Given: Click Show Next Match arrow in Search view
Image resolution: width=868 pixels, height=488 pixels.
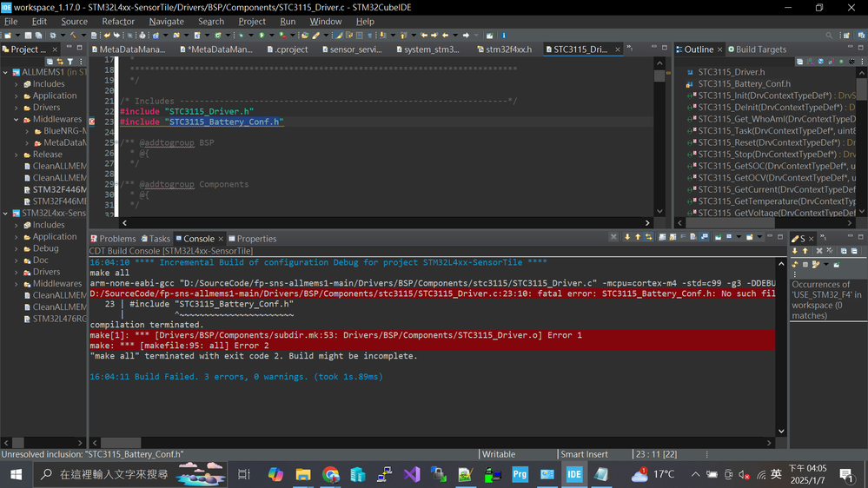Looking at the screenshot, I should pyautogui.click(x=794, y=251).
